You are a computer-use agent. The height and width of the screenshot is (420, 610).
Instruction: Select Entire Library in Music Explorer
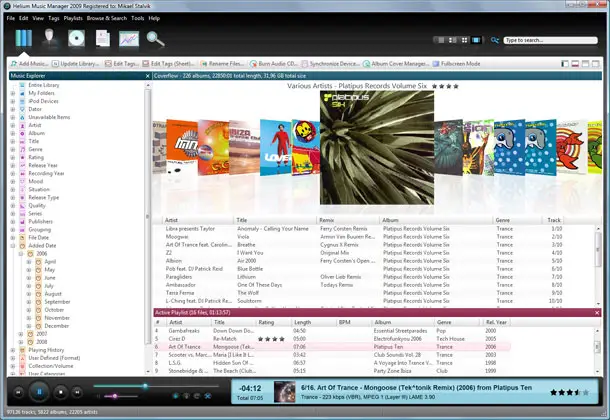pyautogui.click(x=44, y=85)
